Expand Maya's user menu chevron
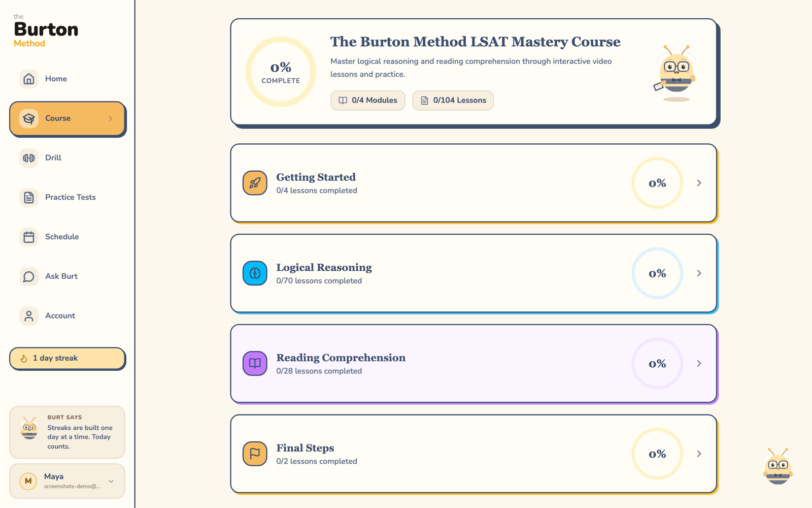 (111, 481)
